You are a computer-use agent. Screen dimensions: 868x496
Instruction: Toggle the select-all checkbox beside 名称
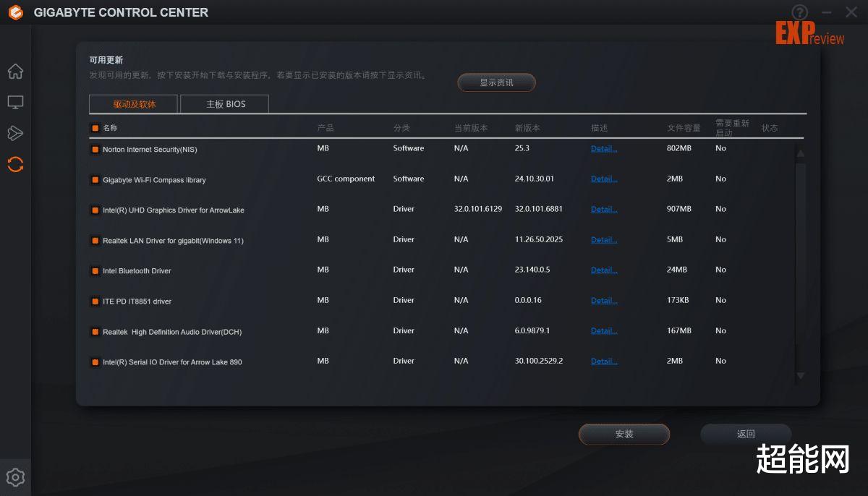[95, 128]
